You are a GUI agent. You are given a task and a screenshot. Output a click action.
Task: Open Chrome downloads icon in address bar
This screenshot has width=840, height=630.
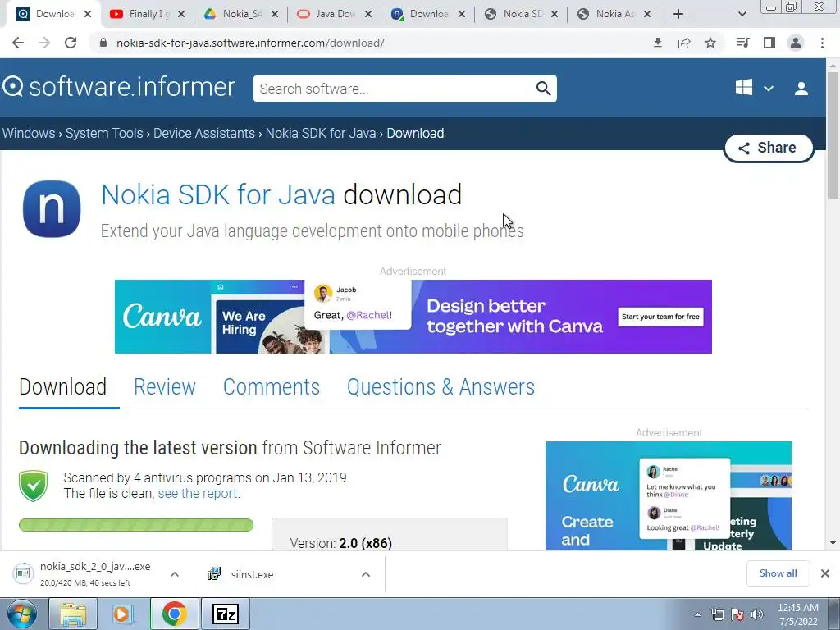pos(658,43)
